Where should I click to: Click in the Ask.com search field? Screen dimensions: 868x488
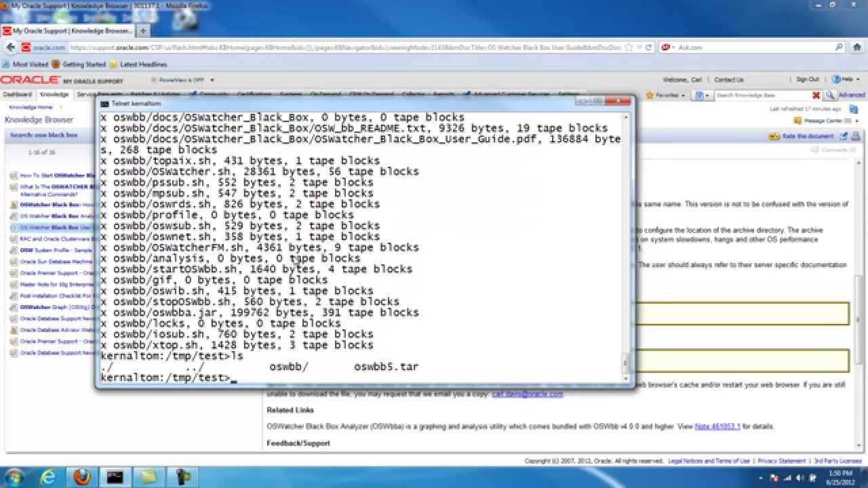click(754, 47)
